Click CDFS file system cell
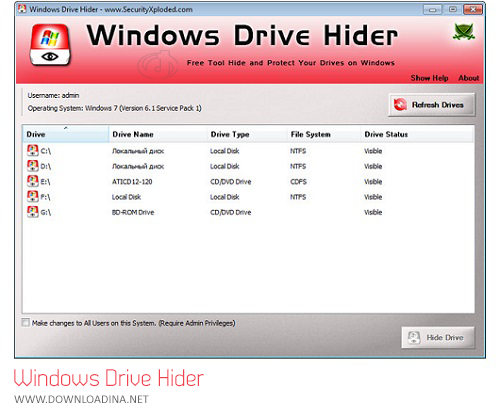The image size is (500, 406). 298,182
